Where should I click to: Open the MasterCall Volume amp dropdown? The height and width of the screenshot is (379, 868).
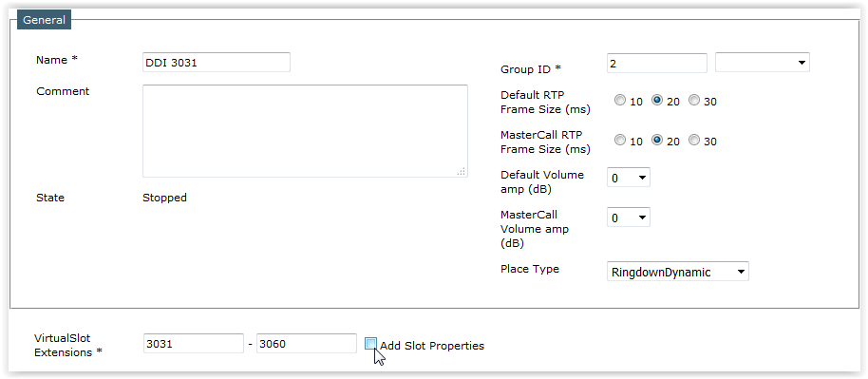point(629,218)
